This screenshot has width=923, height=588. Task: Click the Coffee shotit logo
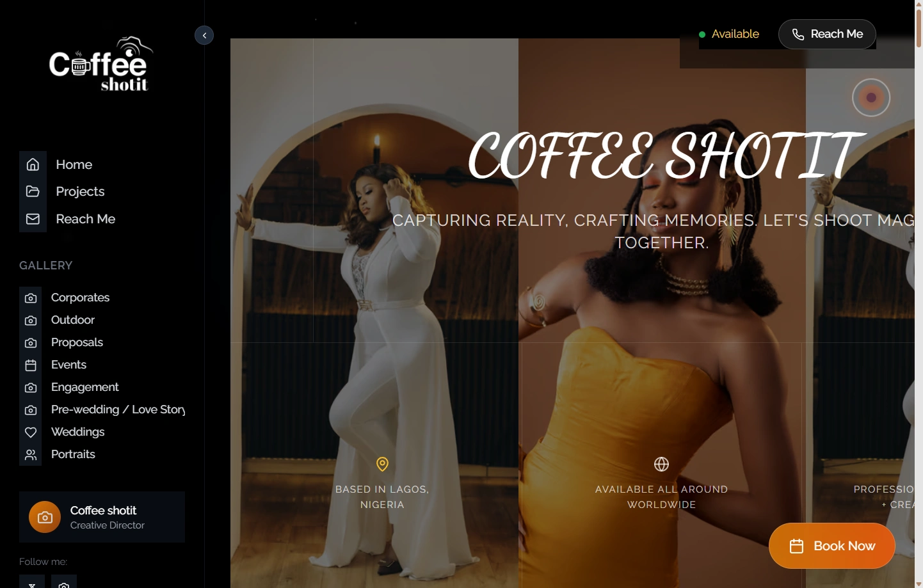(x=101, y=64)
